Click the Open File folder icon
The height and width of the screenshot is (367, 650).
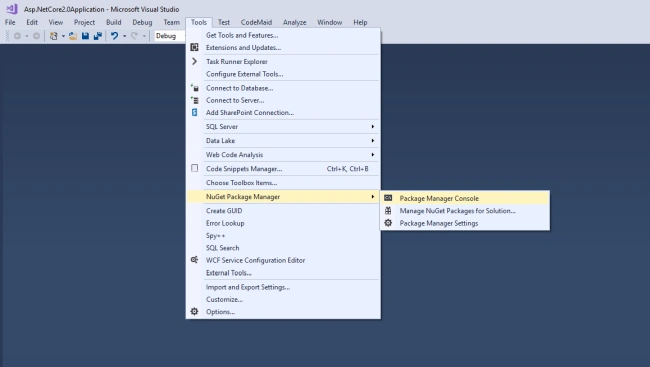tap(73, 36)
